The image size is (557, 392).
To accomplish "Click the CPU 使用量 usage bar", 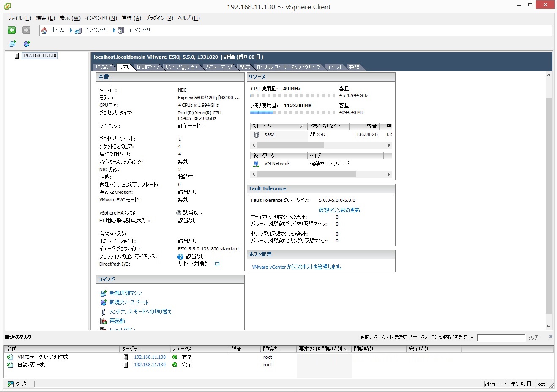I will 292,96.
